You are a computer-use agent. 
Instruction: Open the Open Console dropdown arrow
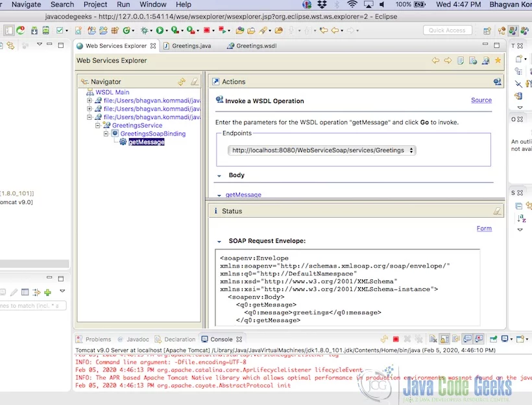[x=527, y=340]
